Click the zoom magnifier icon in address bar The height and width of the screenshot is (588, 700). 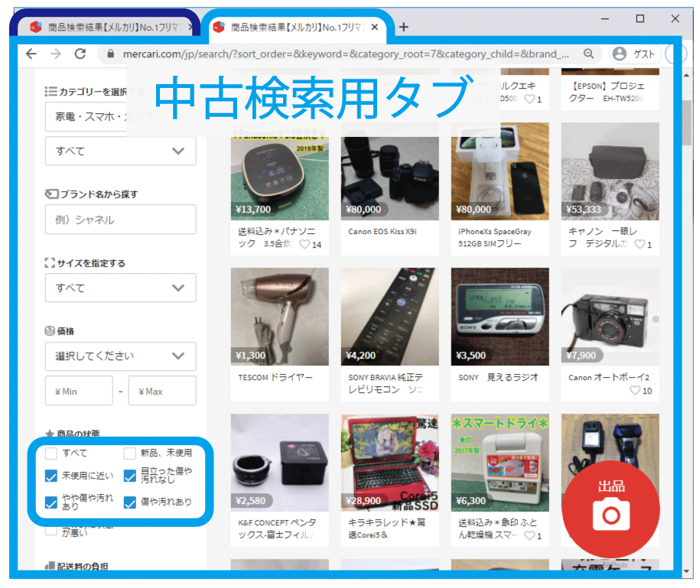(x=588, y=54)
